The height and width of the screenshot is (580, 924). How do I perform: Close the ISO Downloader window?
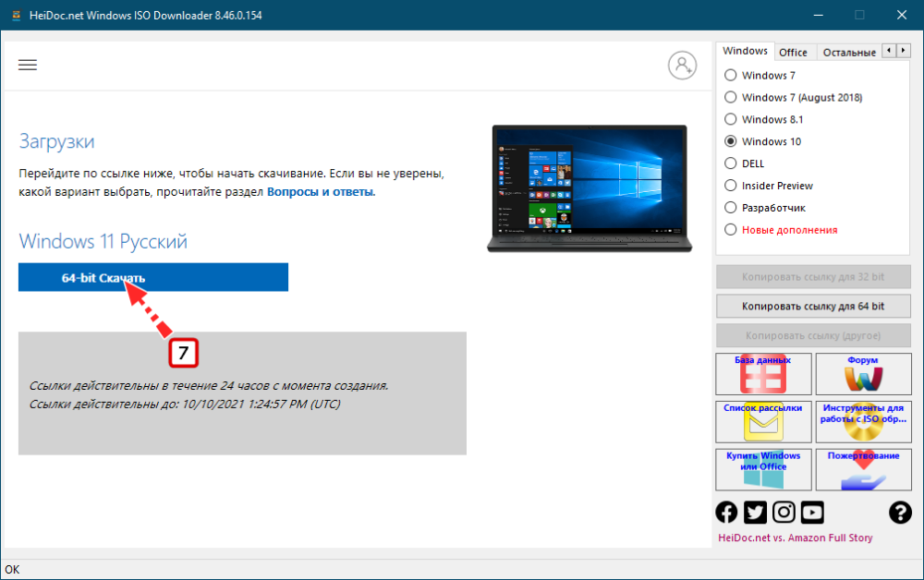pos(902,16)
